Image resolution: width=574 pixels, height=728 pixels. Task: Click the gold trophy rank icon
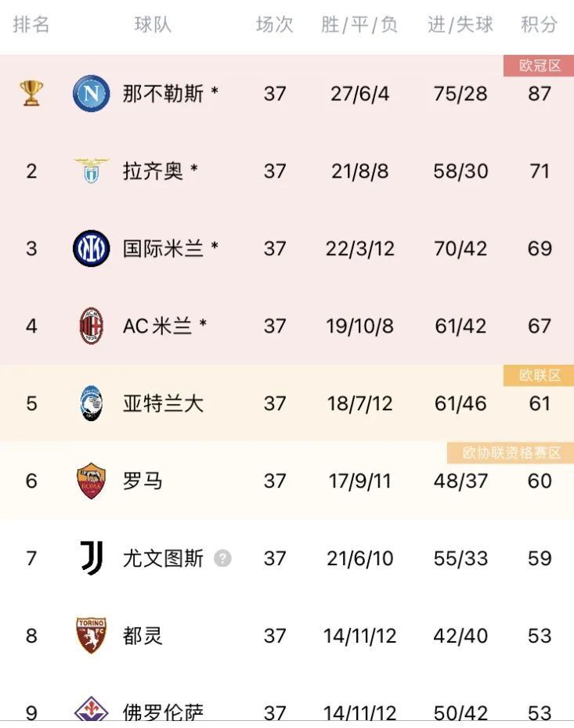pyautogui.click(x=31, y=93)
